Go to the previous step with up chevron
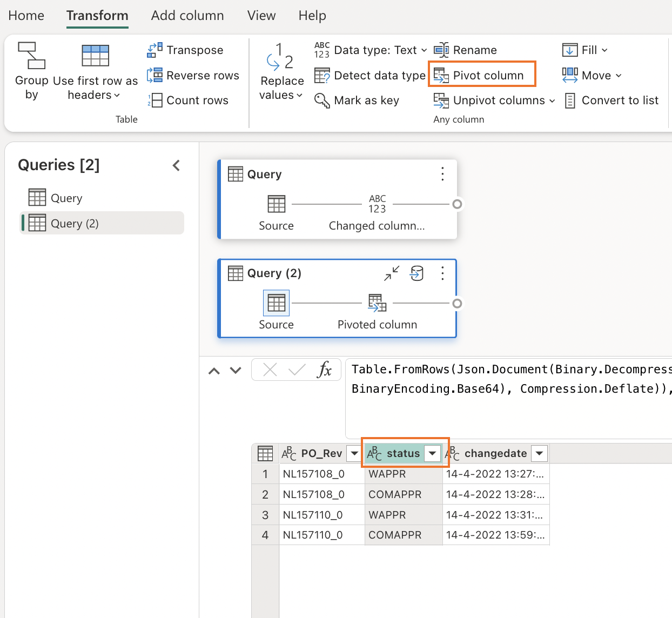The height and width of the screenshot is (618, 672). (214, 371)
